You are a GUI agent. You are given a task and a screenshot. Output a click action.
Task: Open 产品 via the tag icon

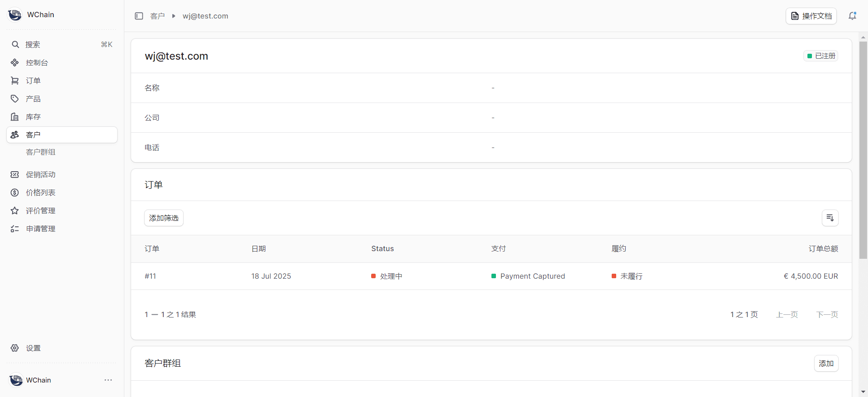(x=15, y=99)
